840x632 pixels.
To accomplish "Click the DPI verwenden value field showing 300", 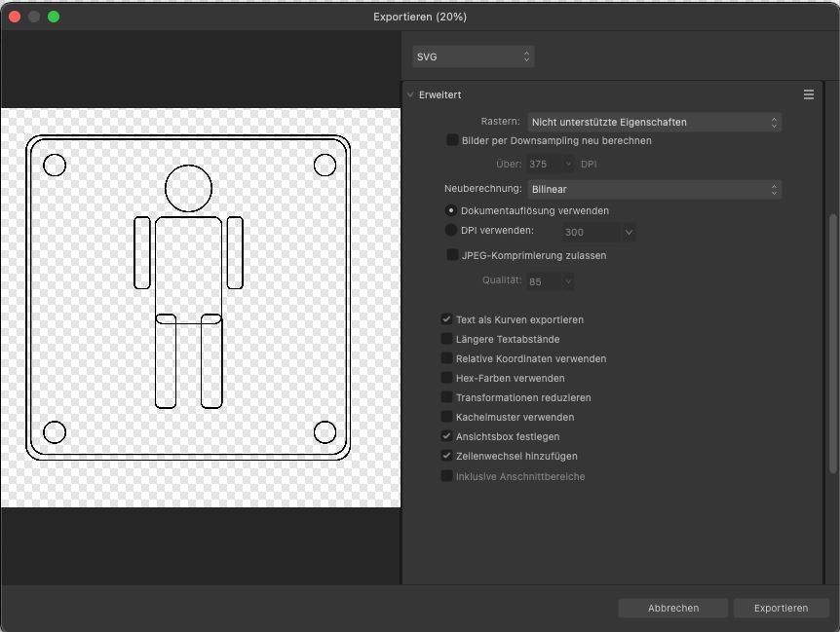I will point(591,233).
